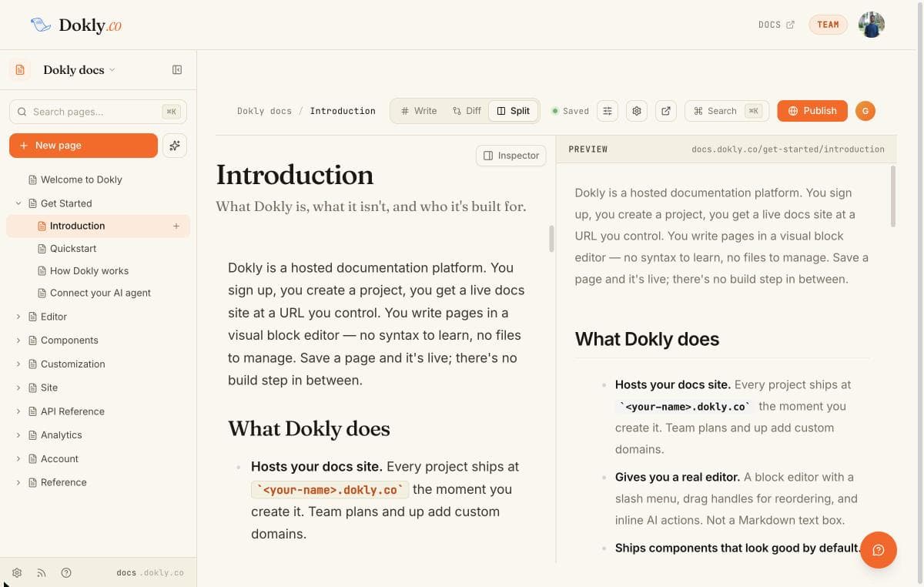Open the Welcome to Dokly page
This screenshot has height=587, width=924.
coord(82,179)
